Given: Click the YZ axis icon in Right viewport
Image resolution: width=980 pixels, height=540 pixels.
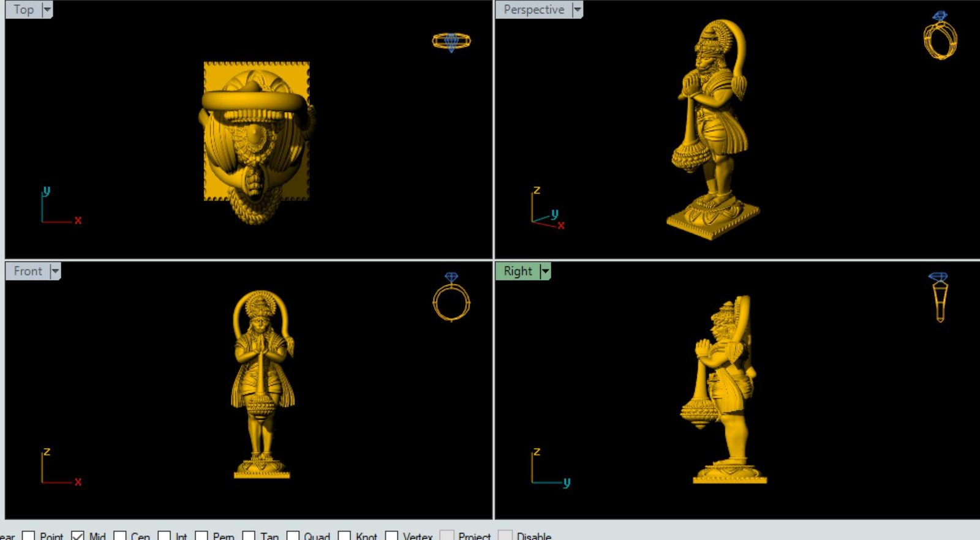Looking at the screenshot, I should point(549,468).
